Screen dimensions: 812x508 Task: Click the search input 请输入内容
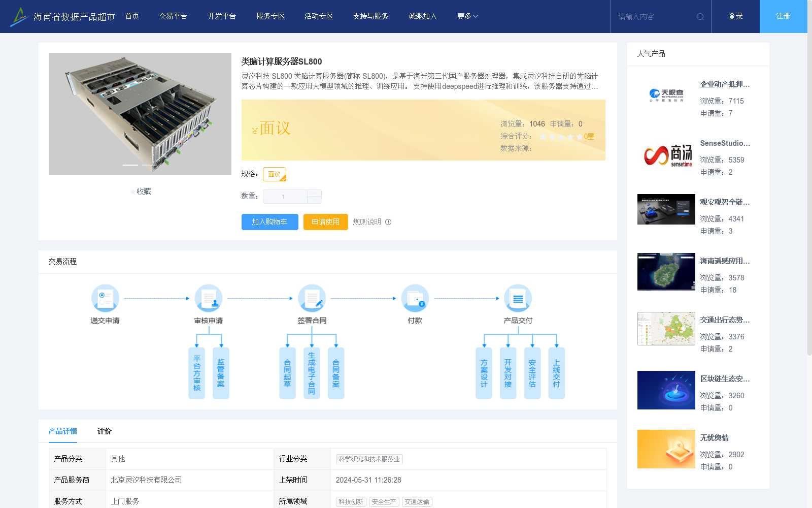pos(655,17)
